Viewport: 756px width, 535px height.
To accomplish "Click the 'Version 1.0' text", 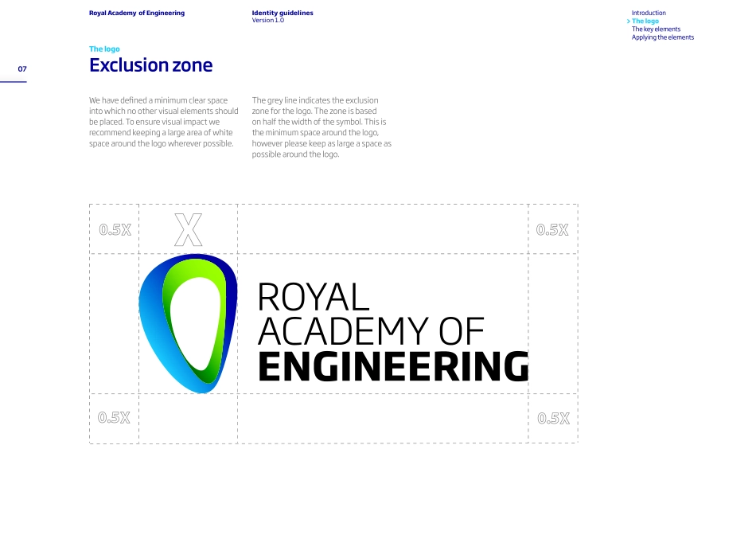I will [x=267, y=21].
